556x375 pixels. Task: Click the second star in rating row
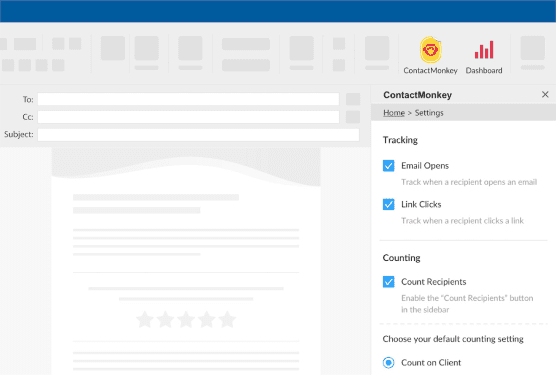(166, 319)
